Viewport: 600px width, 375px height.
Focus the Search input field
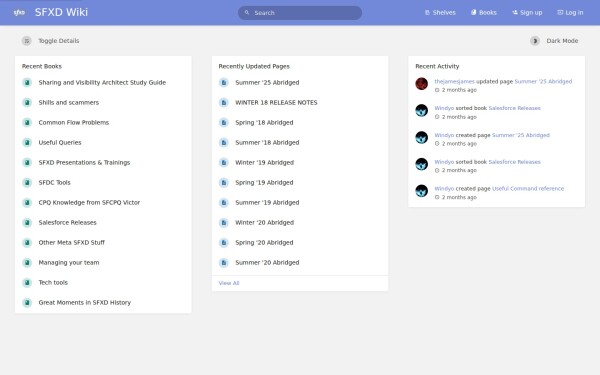[x=300, y=13]
